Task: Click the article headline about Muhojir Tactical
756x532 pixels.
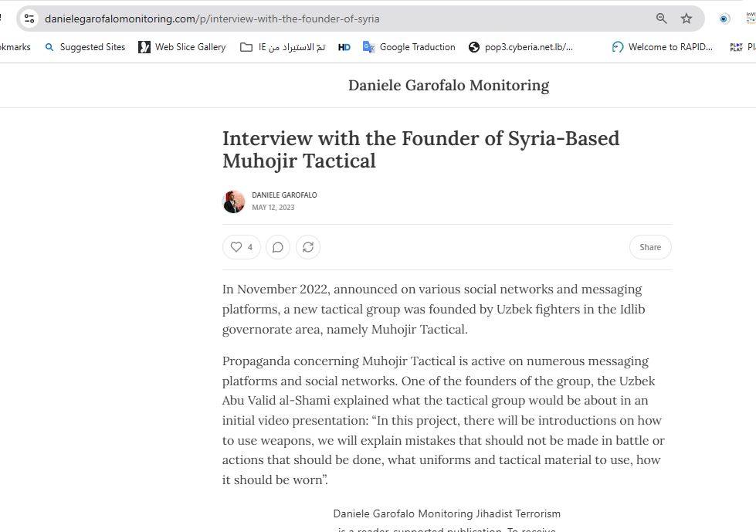Action: click(x=421, y=149)
